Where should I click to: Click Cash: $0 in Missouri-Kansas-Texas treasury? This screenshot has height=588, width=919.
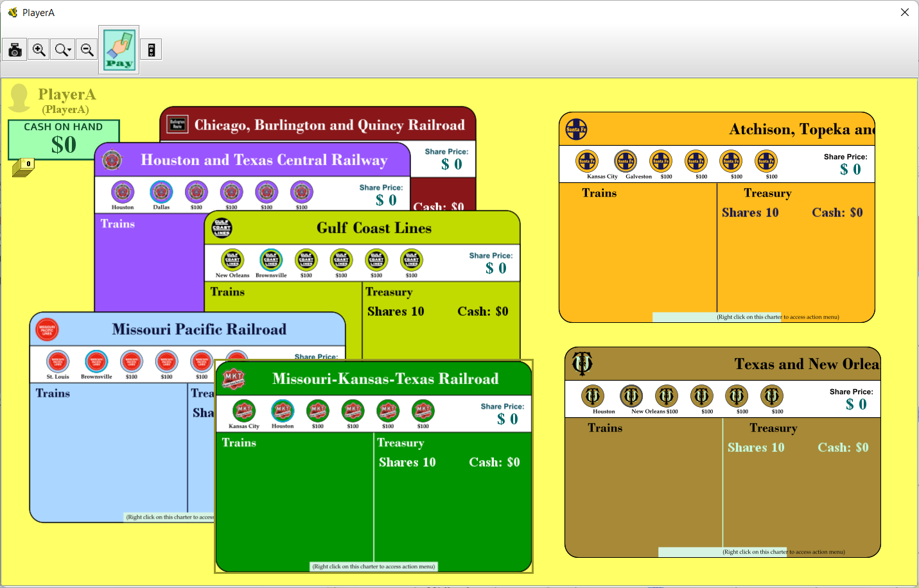[495, 462]
